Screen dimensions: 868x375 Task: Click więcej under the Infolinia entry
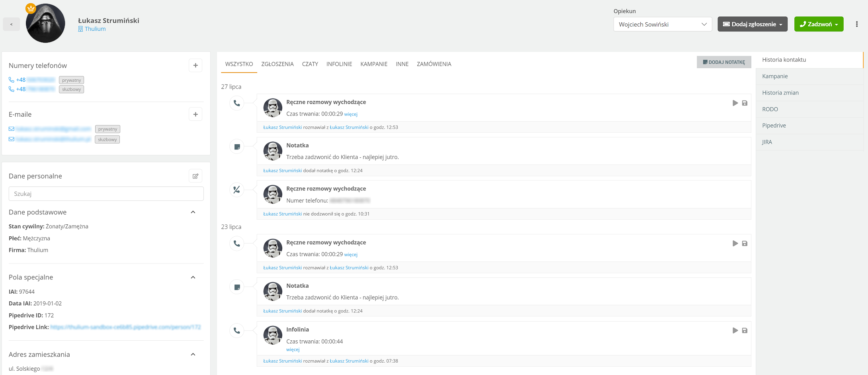293,349
